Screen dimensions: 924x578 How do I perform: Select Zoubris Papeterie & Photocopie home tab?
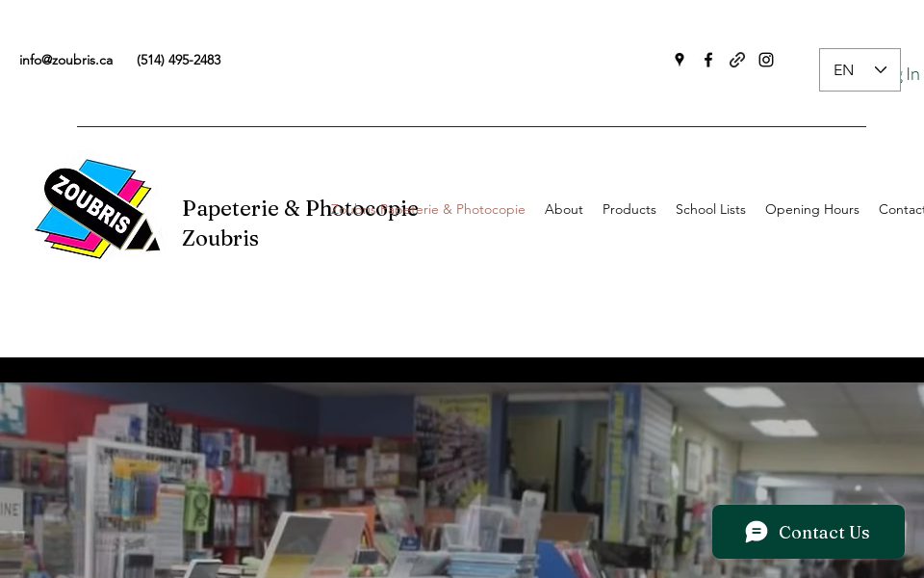[x=427, y=209]
